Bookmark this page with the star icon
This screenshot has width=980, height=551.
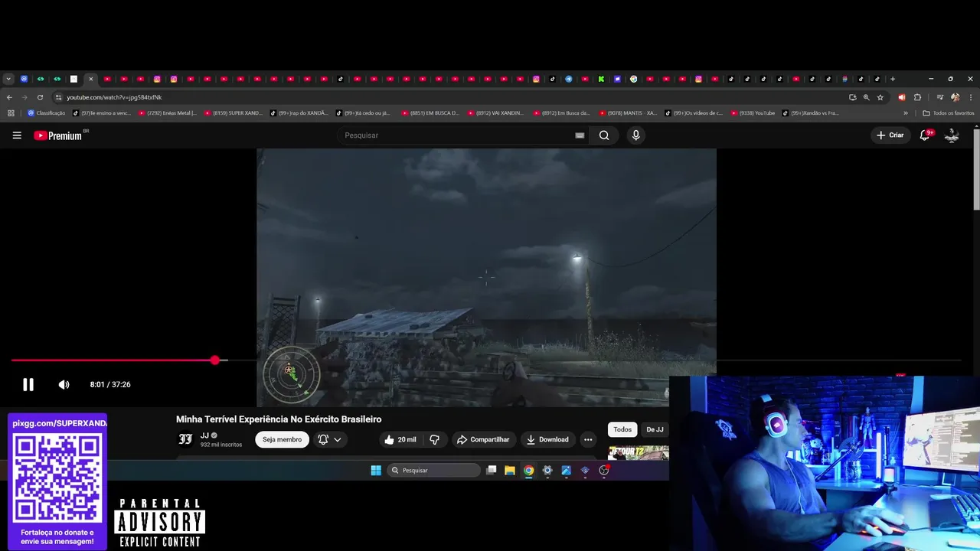click(x=880, y=97)
